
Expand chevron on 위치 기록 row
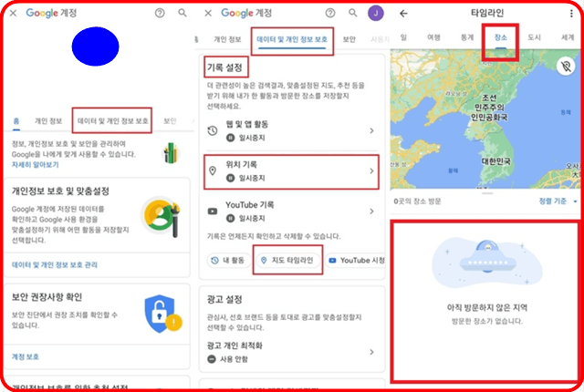click(x=371, y=171)
